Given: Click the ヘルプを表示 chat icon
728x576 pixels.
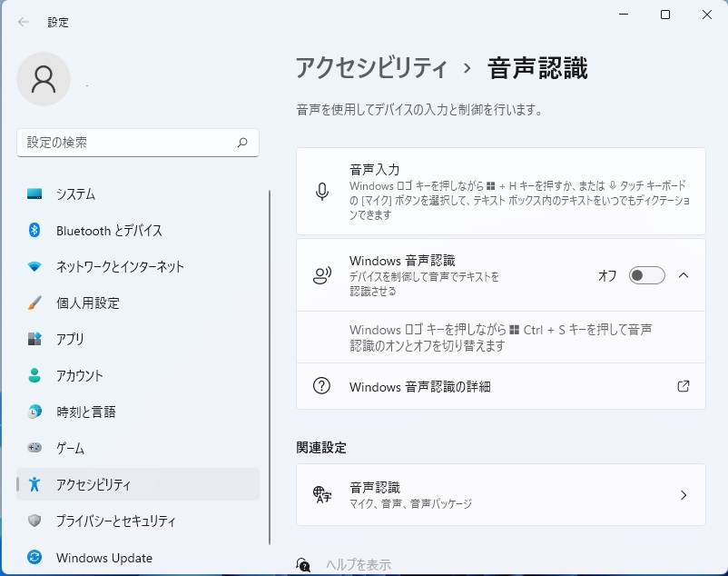Looking at the screenshot, I should pos(303,564).
